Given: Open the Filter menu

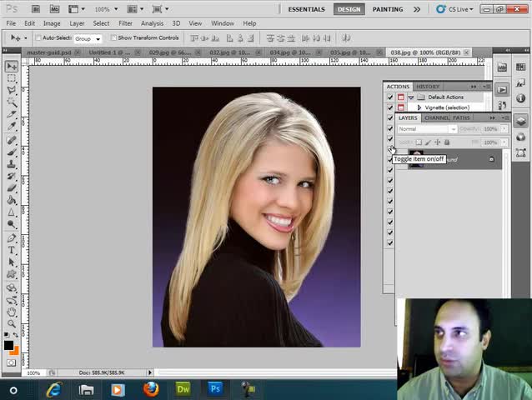Looking at the screenshot, I should click(125, 23).
